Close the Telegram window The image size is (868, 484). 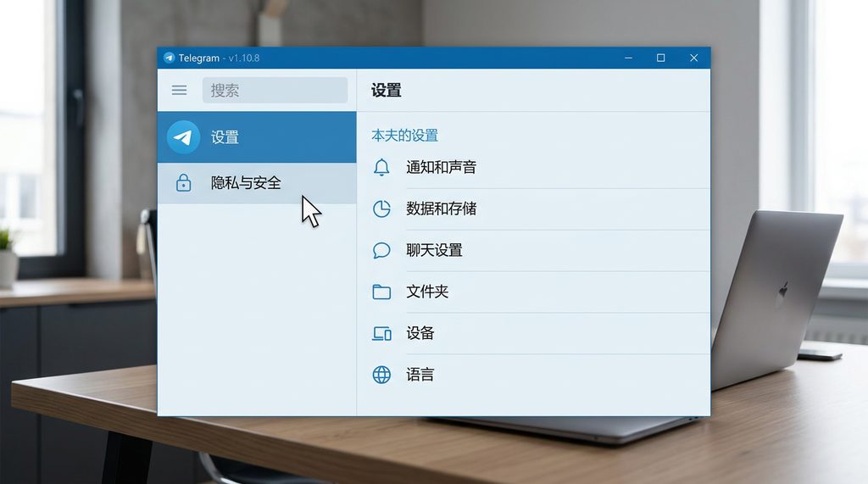(x=693, y=58)
